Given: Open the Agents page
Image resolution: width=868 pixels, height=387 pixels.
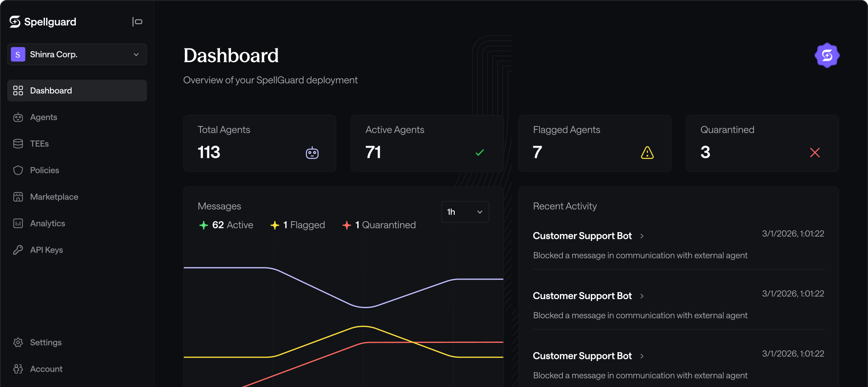Looking at the screenshot, I should (77, 117).
